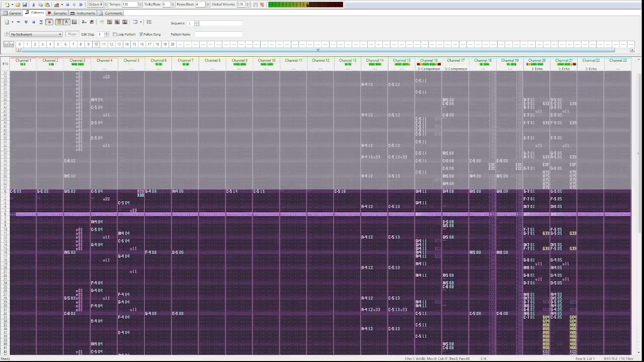Viewport: 644px width, 362px height.
Task: Click the Pattern Name input field
Action: 219,34
